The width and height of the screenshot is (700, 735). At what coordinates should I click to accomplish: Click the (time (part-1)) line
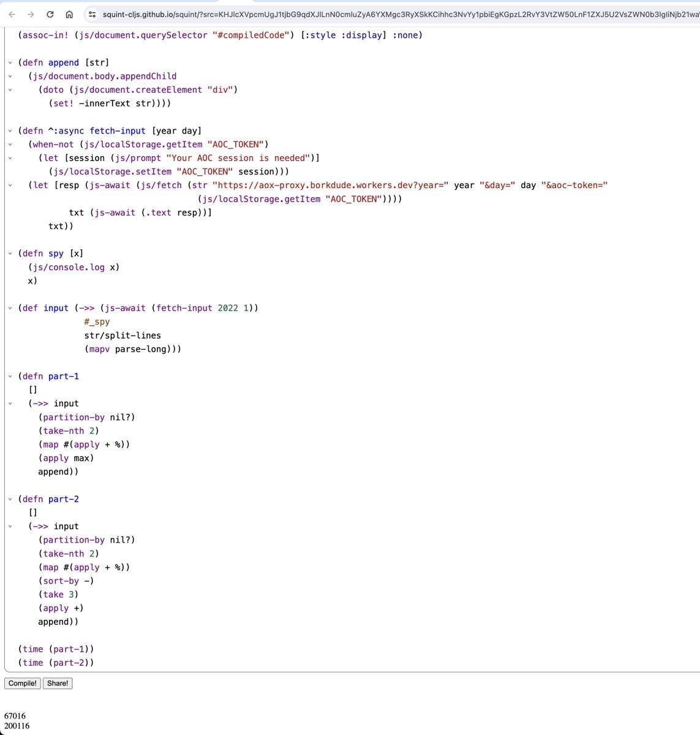click(x=56, y=649)
